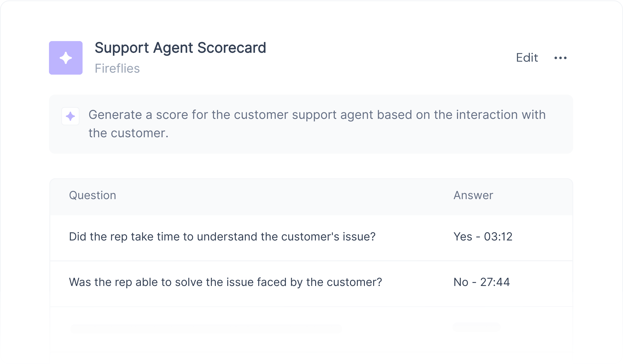Select the 'Did the rep take time' question
The height and width of the screenshot is (364, 623).
222,237
